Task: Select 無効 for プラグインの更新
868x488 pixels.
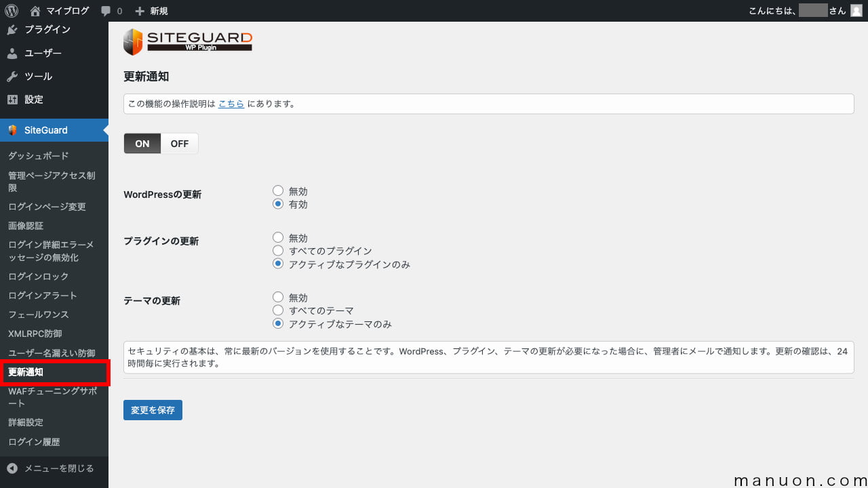Action: click(278, 238)
